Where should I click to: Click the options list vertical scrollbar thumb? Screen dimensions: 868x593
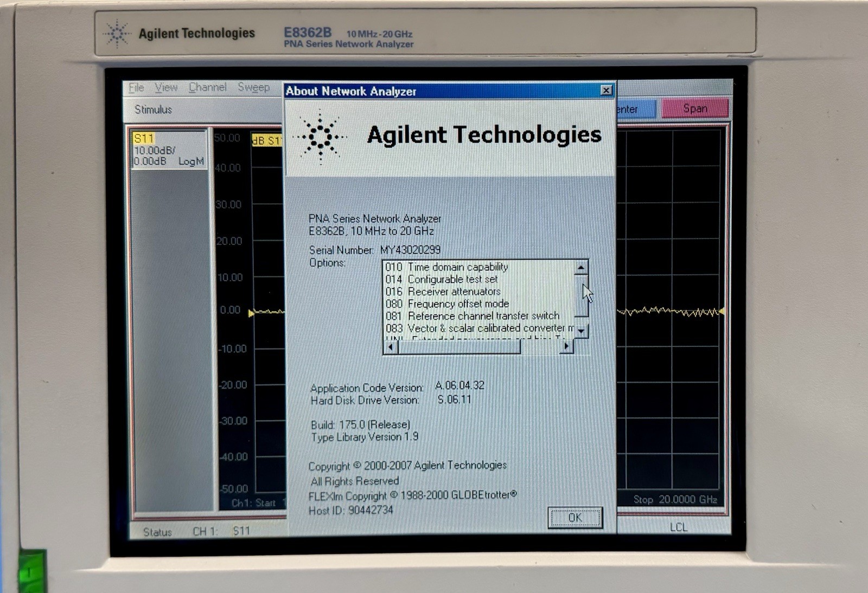coord(581,295)
